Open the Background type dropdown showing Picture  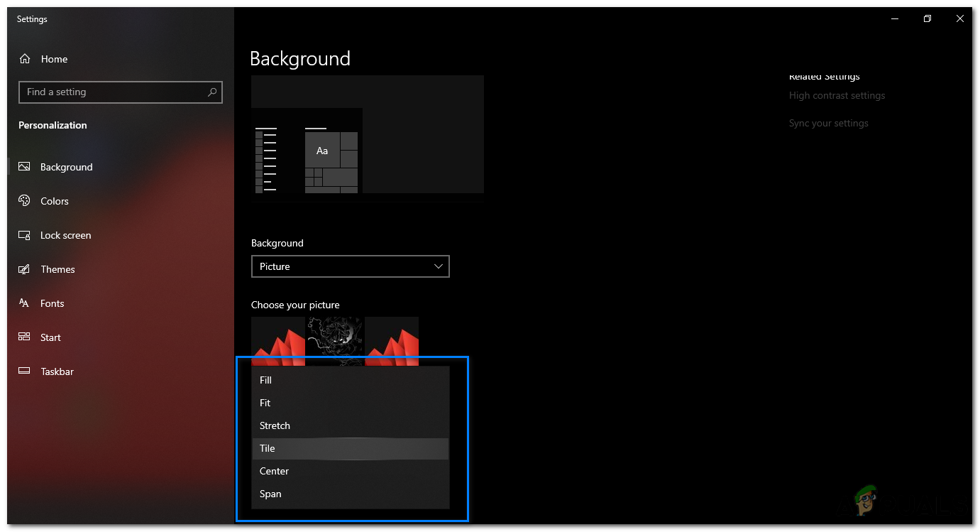(351, 266)
